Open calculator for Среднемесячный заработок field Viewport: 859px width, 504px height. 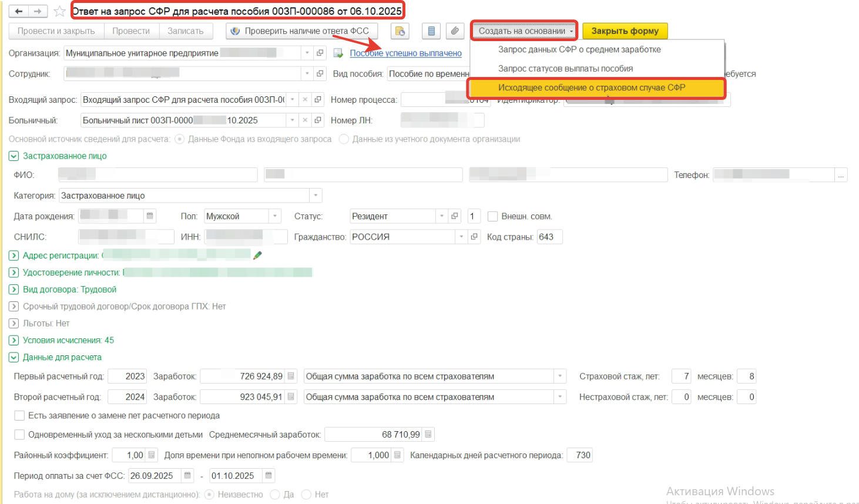click(428, 435)
